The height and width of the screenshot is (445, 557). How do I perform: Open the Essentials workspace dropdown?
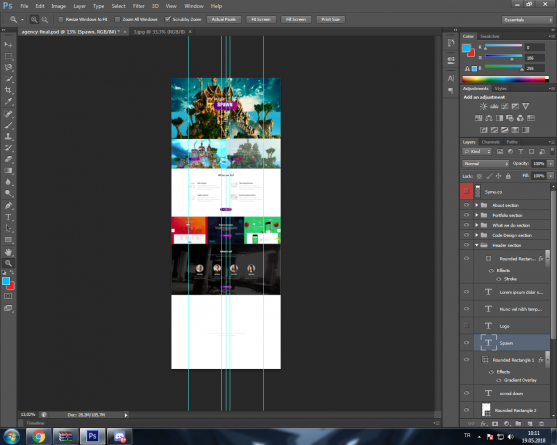coord(528,20)
